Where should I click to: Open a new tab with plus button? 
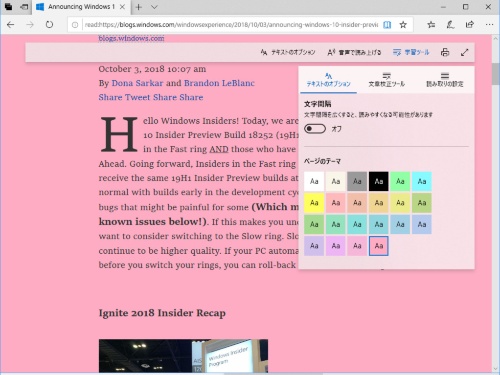click(x=139, y=7)
